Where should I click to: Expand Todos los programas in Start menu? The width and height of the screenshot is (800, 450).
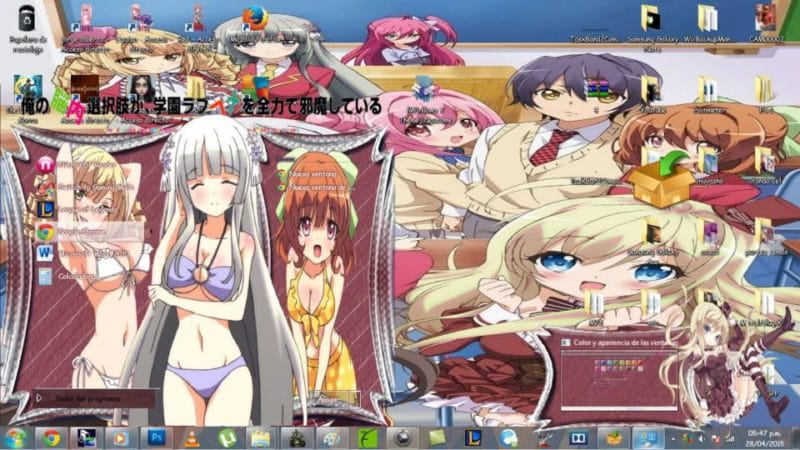(x=94, y=398)
